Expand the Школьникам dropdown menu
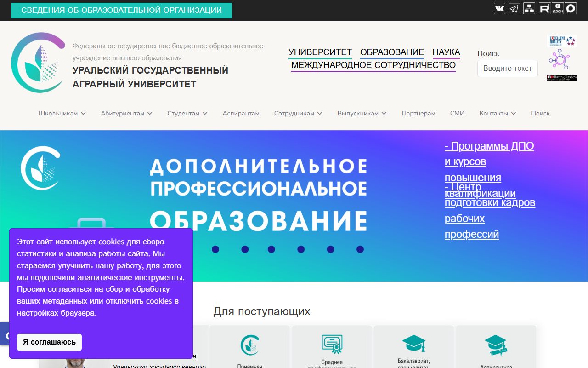The image size is (588, 368). [x=62, y=113]
